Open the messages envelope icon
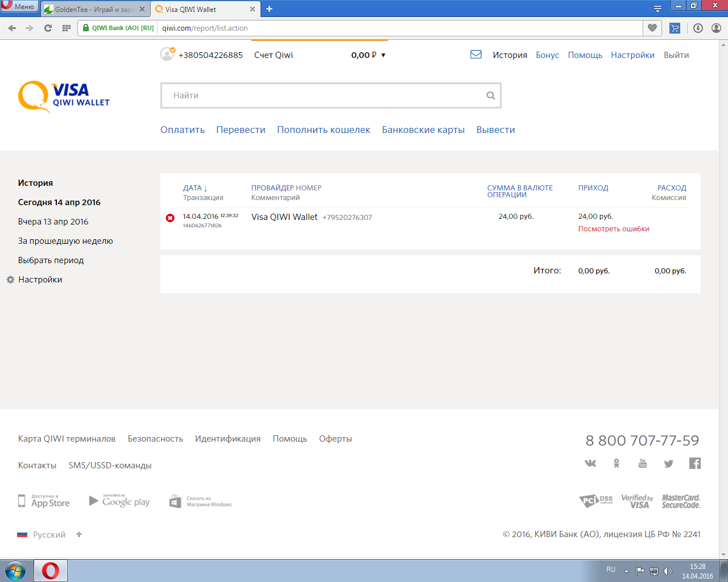 (476, 55)
